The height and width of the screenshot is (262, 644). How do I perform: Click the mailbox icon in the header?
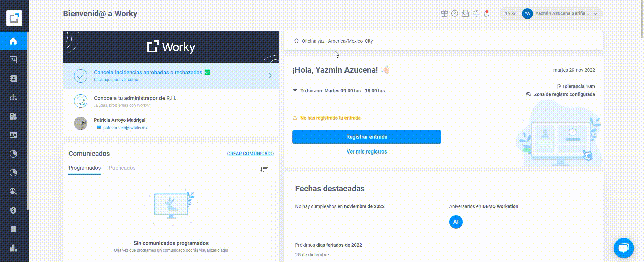tap(476, 13)
